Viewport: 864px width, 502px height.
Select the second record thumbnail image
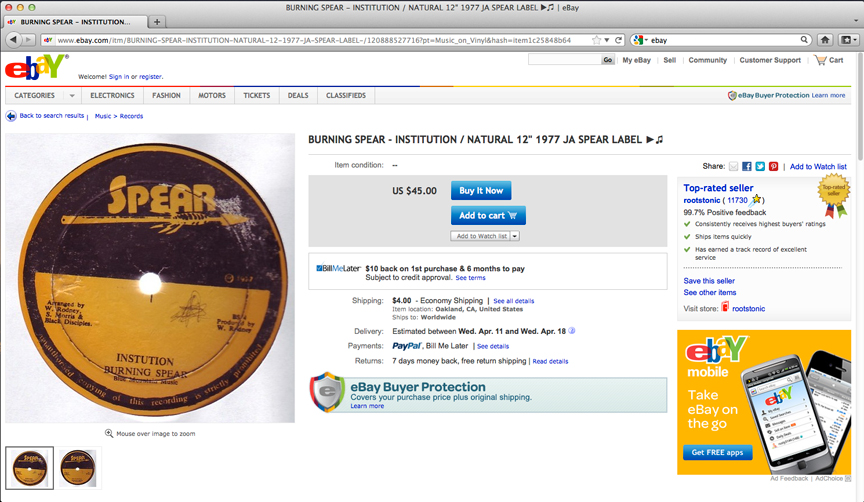pyautogui.click(x=78, y=468)
